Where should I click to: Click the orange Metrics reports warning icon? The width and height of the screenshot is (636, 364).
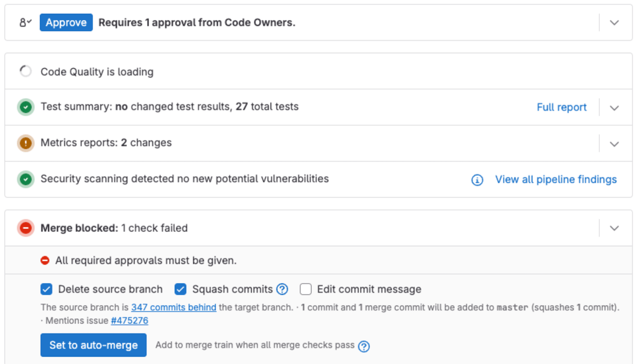point(26,143)
